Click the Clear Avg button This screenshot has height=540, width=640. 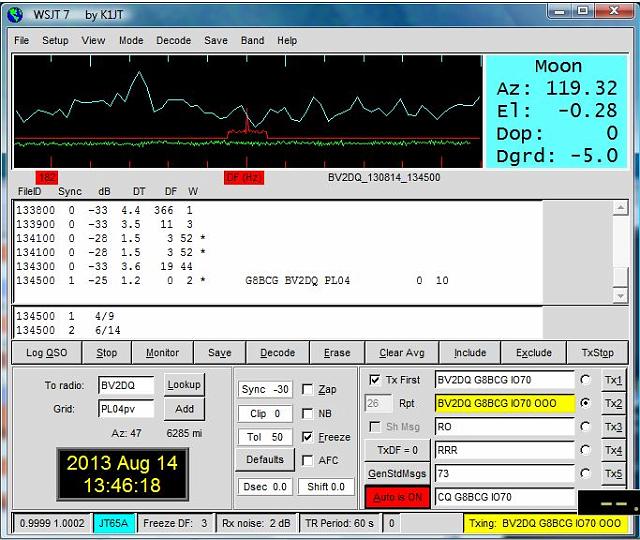(x=402, y=353)
